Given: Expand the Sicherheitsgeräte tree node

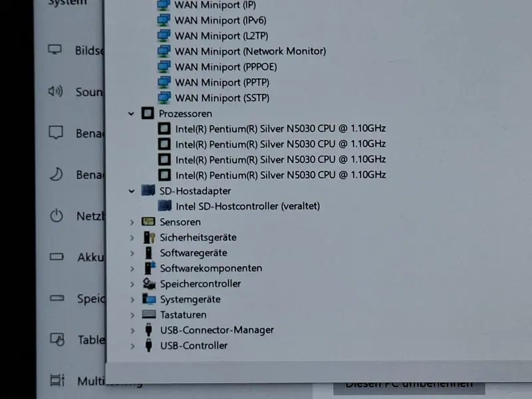Looking at the screenshot, I should [132, 238].
